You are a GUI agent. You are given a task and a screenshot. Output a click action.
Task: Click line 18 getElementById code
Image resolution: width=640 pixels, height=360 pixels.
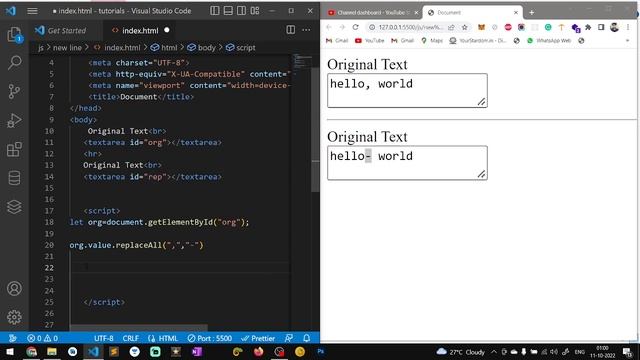tap(159, 222)
